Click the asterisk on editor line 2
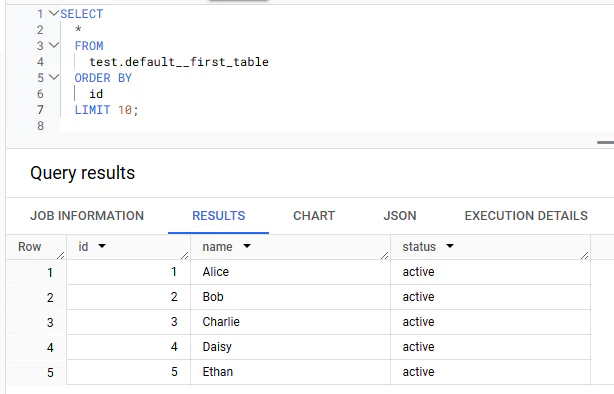This screenshot has width=614, height=394. (78, 29)
